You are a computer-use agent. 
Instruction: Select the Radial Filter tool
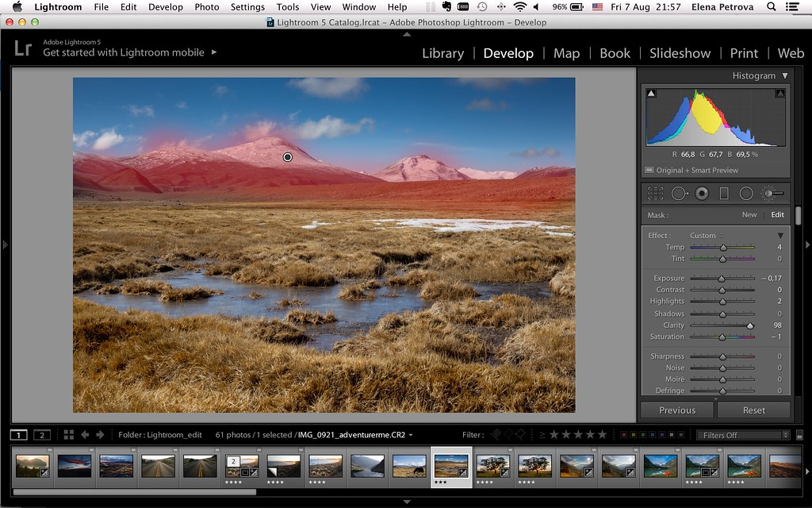click(746, 193)
